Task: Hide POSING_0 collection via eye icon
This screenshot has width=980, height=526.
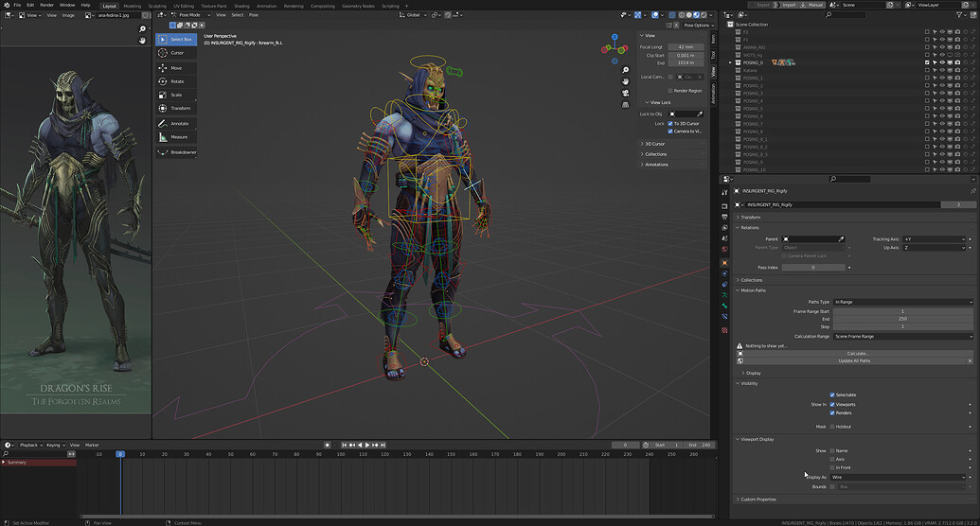Action: coord(942,62)
